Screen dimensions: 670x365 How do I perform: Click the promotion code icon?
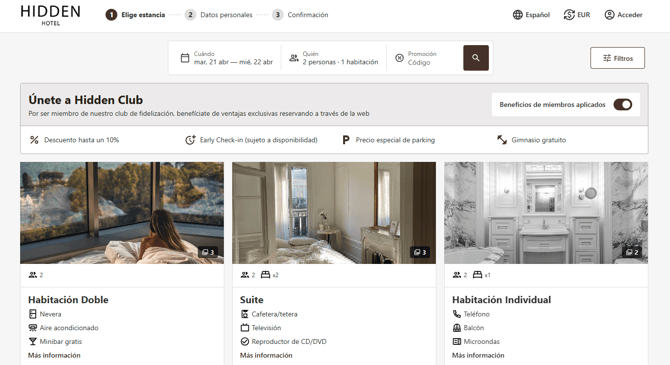click(x=399, y=58)
